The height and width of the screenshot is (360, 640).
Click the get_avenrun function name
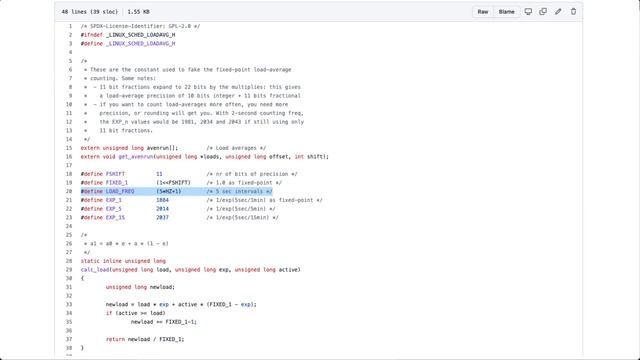[x=136, y=157]
